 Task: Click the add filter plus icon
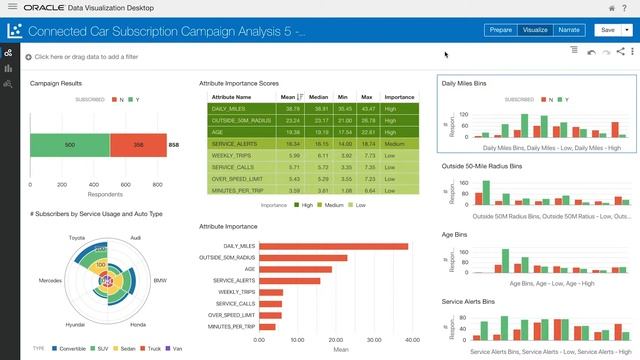(x=29, y=57)
